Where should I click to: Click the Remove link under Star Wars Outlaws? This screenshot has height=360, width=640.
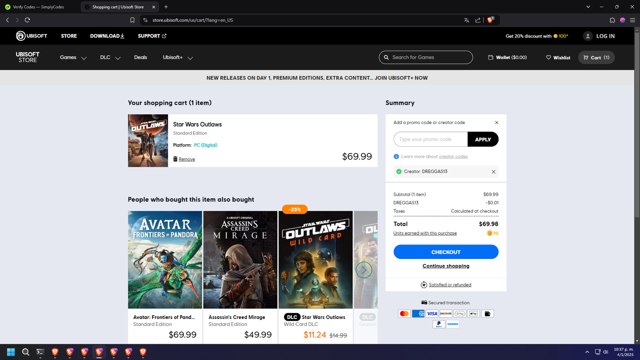coord(187,159)
